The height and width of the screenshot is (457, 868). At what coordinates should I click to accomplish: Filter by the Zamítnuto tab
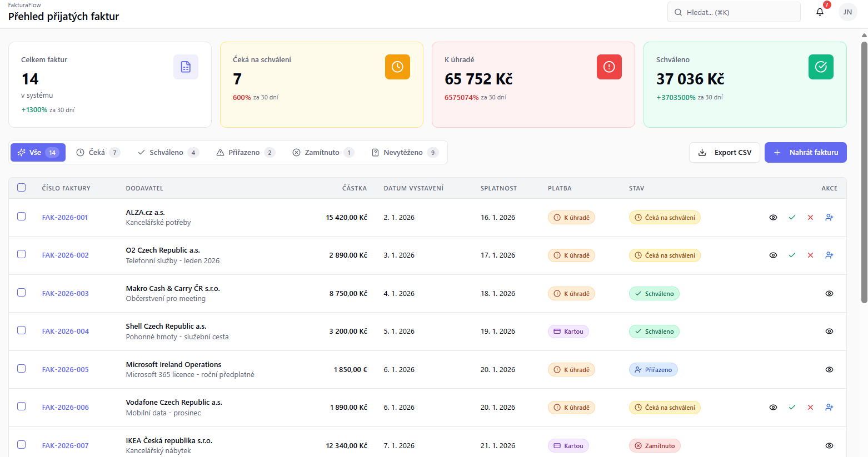[323, 153]
